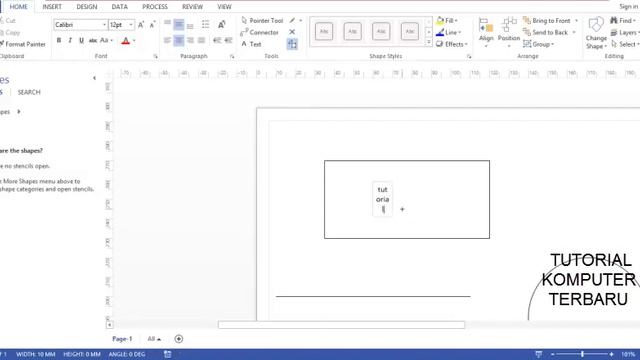Click Send to Back

[546, 32]
